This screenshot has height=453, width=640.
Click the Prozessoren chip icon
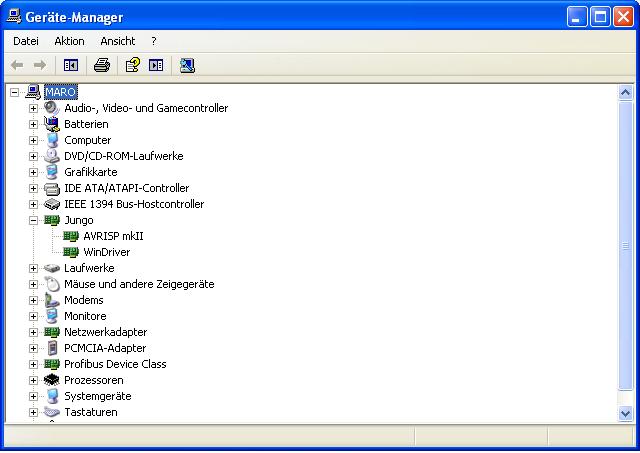[x=52, y=380]
